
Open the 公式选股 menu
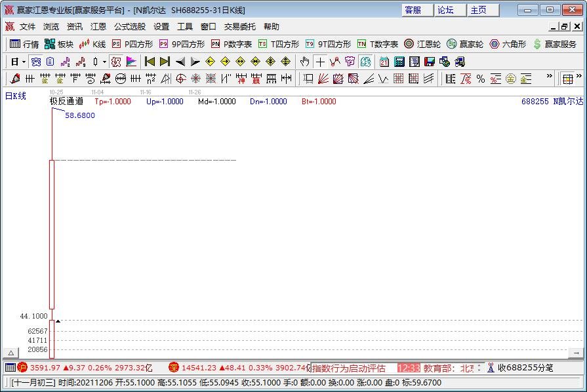tap(130, 27)
